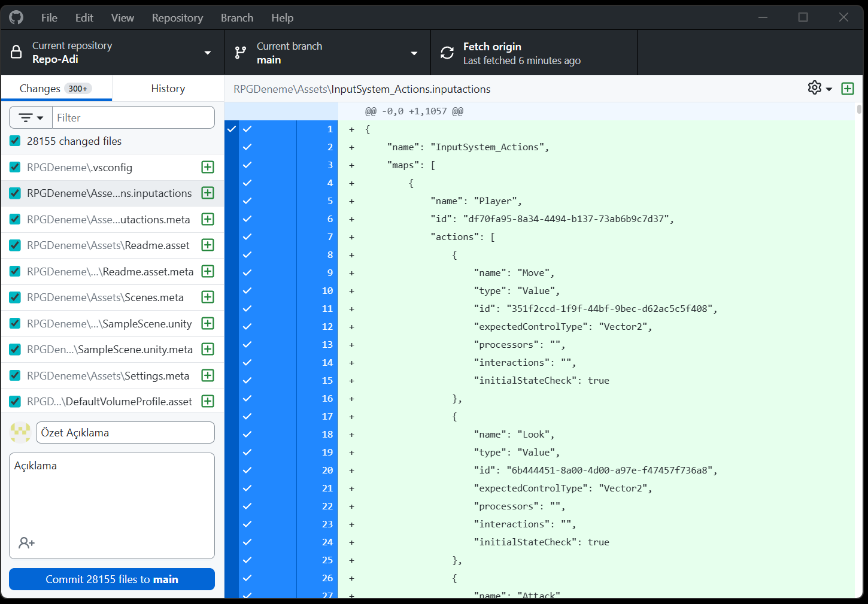868x604 pixels.
Task: Click the Fetch origin sync icon
Action: coord(447,53)
